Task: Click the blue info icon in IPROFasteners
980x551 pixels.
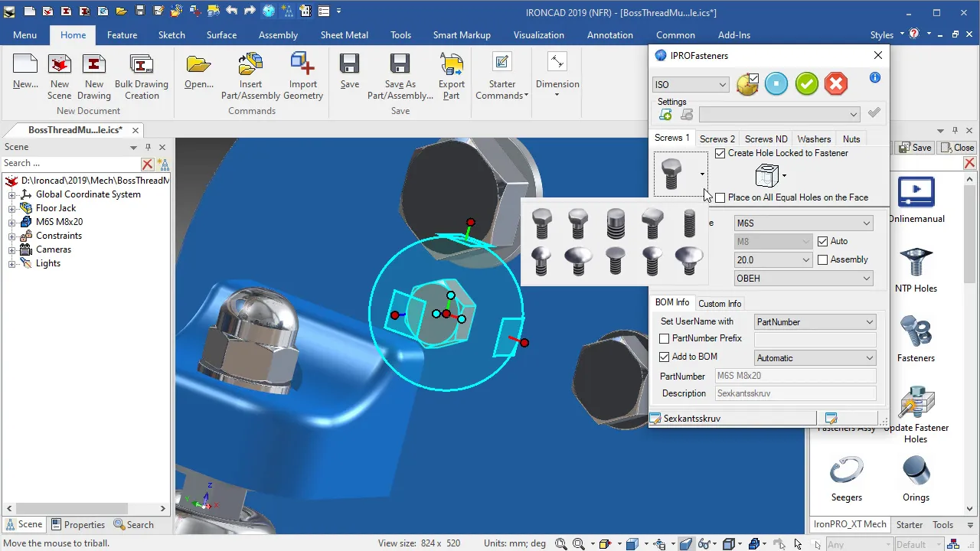Action: 875,78
